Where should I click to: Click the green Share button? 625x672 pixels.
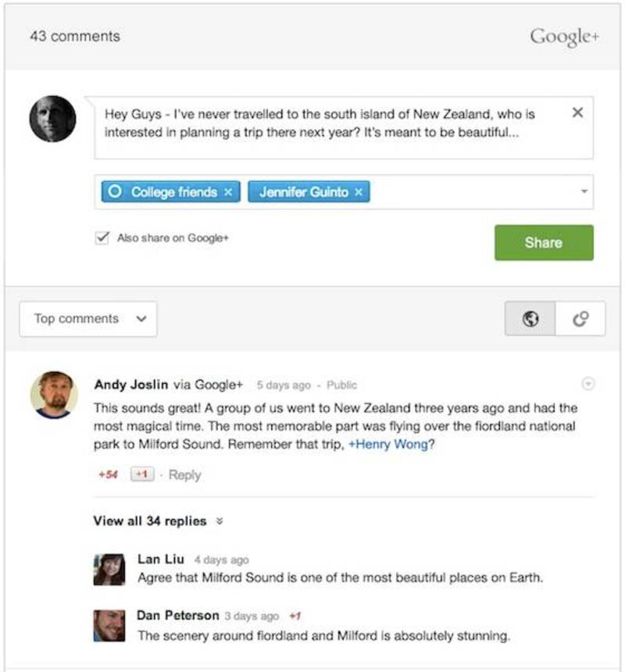pyautogui.click(x=544, y=242)
